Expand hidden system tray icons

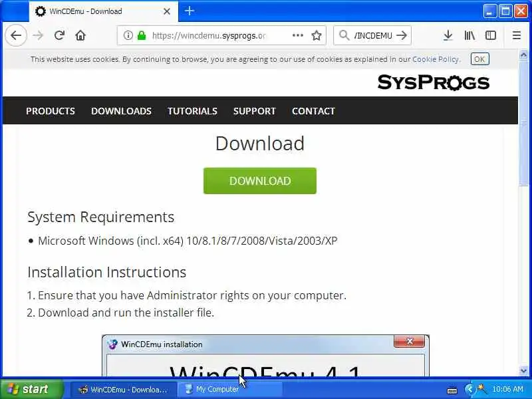(469, 389)
